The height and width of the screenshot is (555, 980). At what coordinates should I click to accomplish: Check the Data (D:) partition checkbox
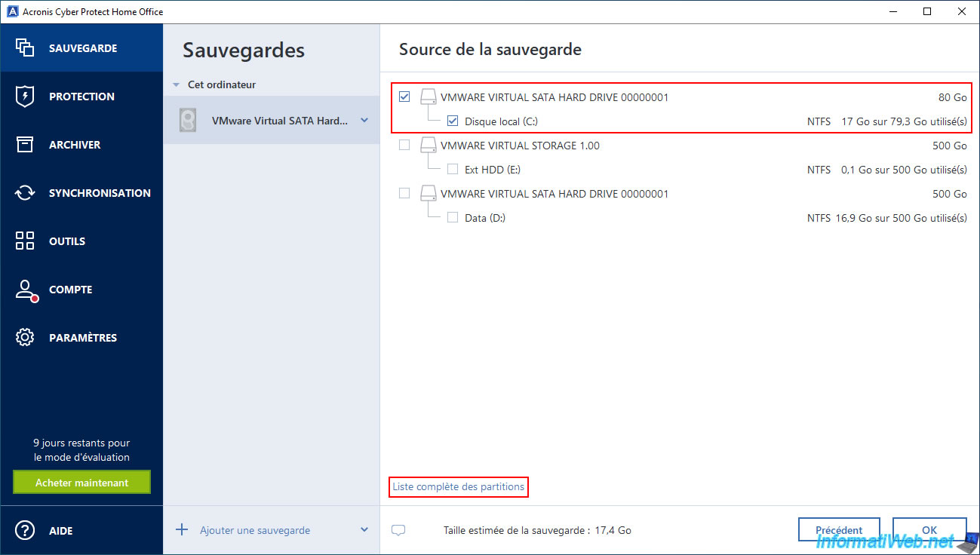point(453,217)
